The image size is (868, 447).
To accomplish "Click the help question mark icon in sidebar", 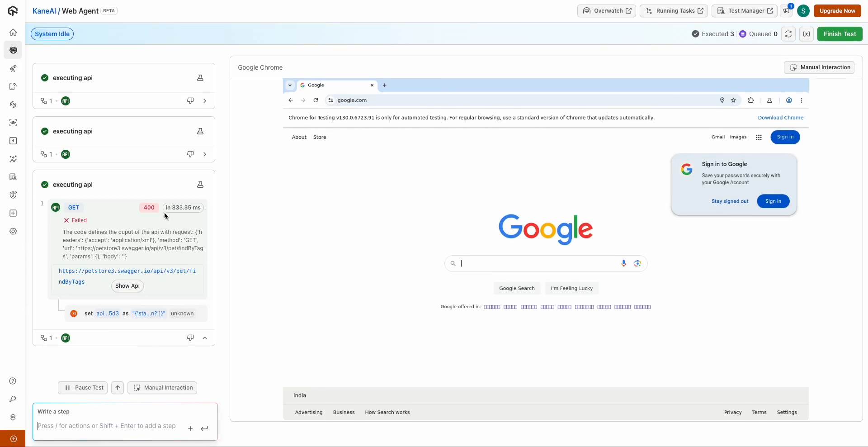I will pos(13,381).
